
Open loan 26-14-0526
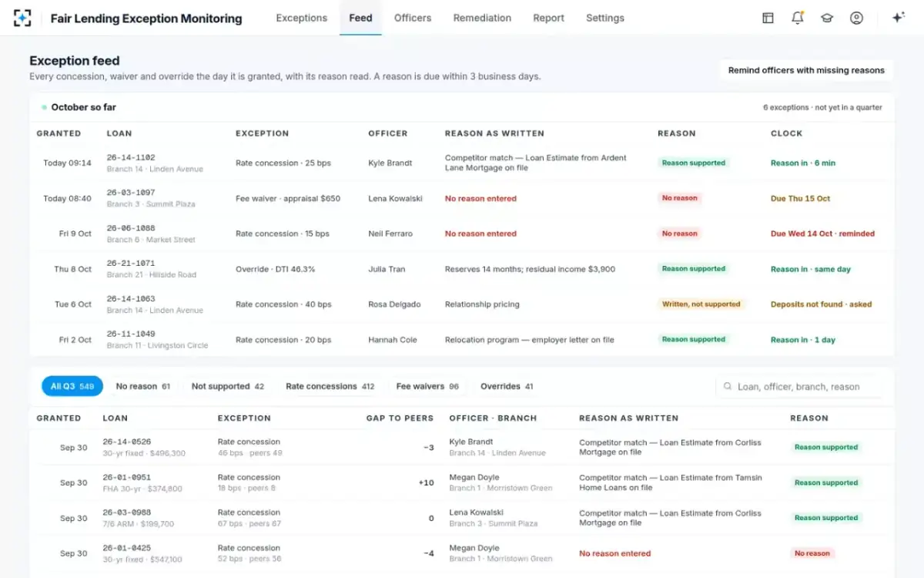coord(126,442)
